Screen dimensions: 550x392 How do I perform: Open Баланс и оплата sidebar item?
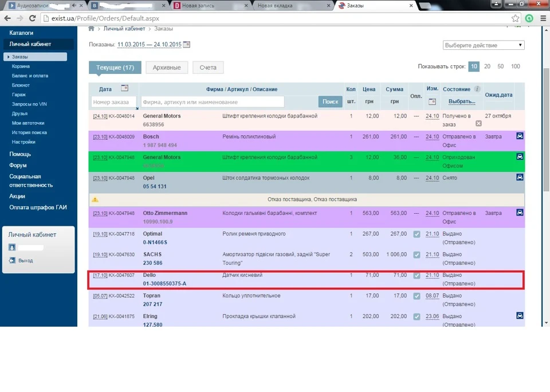tap(30, 76)
